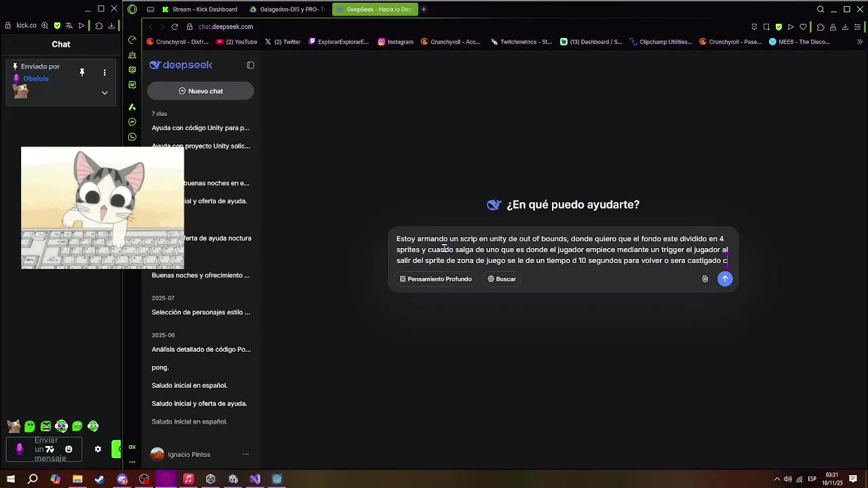The height and width of the screenshot is (488, 868).
Task: Open Visual Studio from the taskbar
Action: tap(255, 479)
